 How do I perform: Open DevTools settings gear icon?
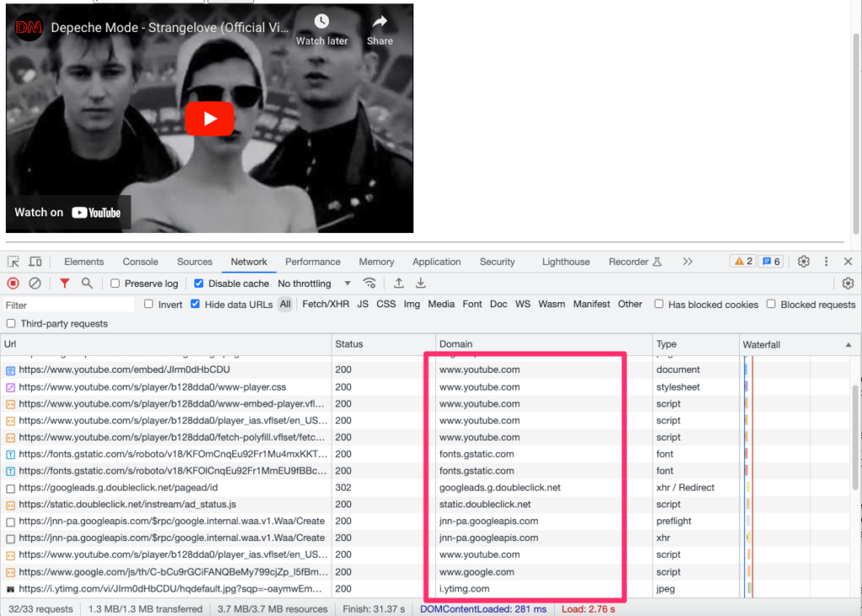[804, 262]
